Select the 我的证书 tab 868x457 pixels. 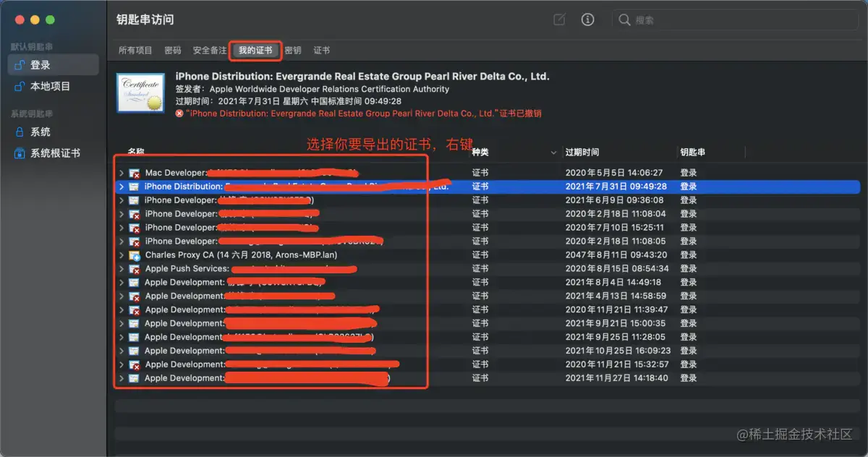click(255, 51)
